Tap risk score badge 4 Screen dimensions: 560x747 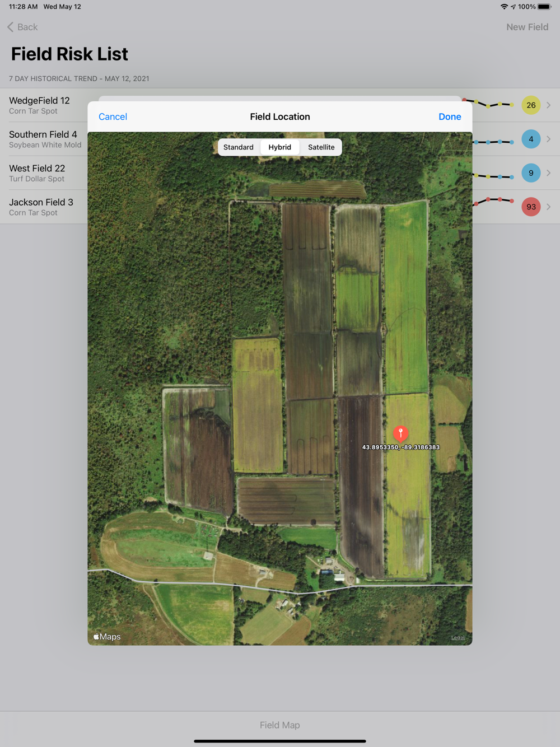coord(531,139)
